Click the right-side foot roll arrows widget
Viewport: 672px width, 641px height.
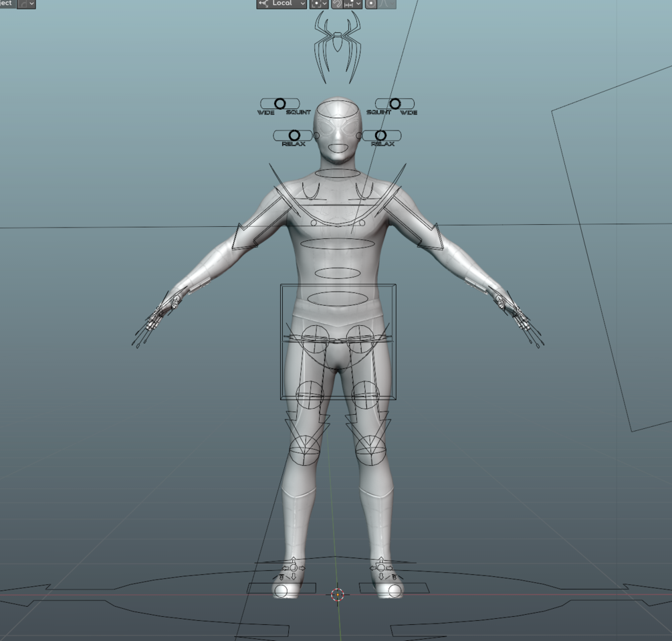point(381,568)
